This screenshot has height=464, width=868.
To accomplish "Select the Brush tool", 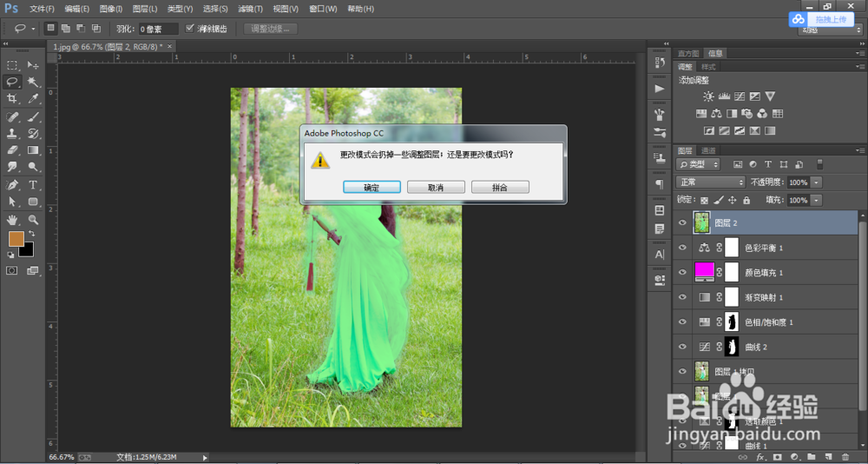I will click(x=33, y=117).
